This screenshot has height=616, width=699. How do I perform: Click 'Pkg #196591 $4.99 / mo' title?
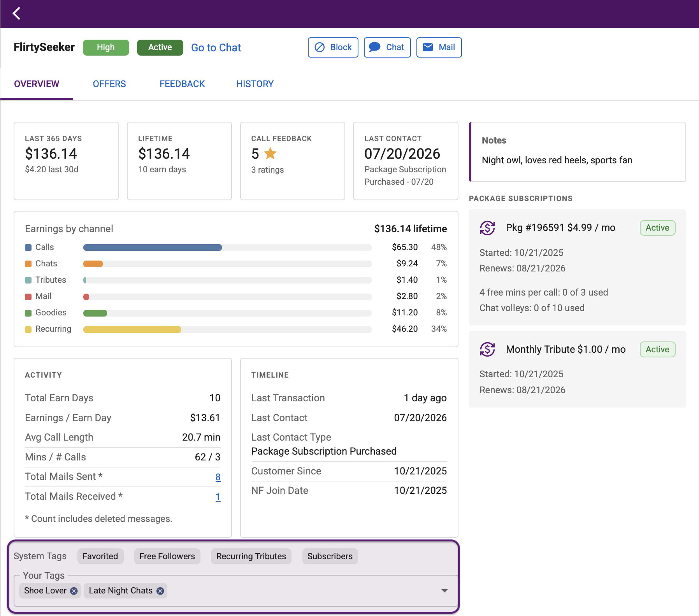point(560,228)
